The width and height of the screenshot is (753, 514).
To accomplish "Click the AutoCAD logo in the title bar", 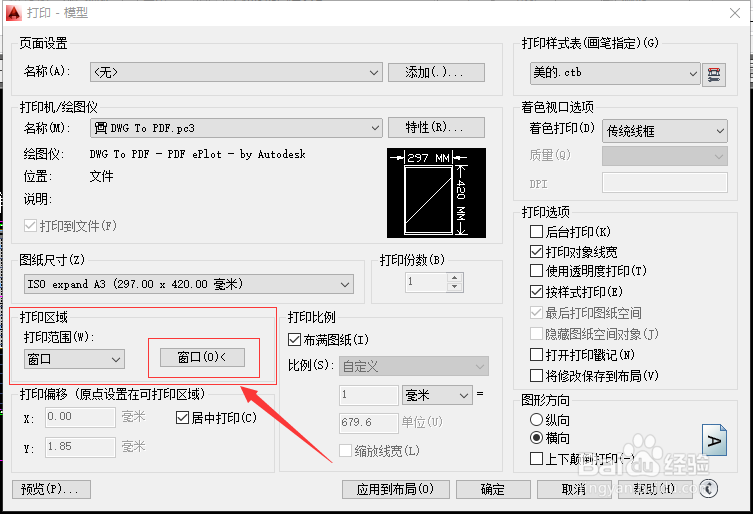I will 13,12.
